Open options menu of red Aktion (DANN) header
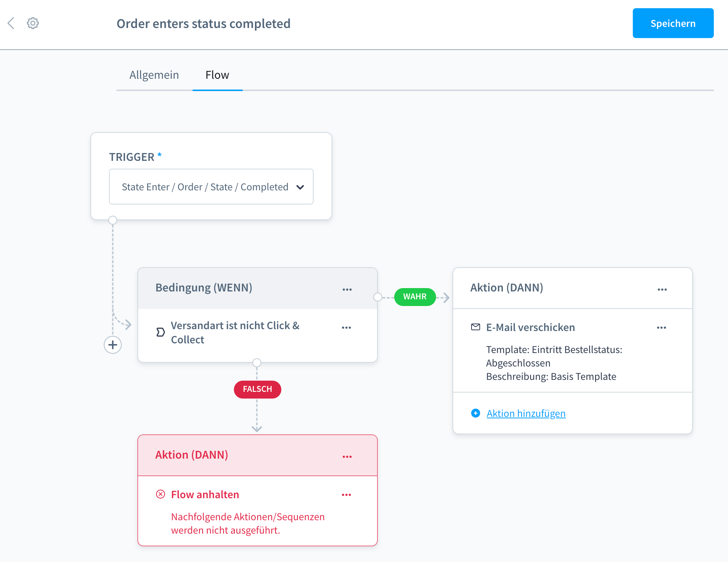The width and height of the screenshot is (728, 562). tap(347, 457)
